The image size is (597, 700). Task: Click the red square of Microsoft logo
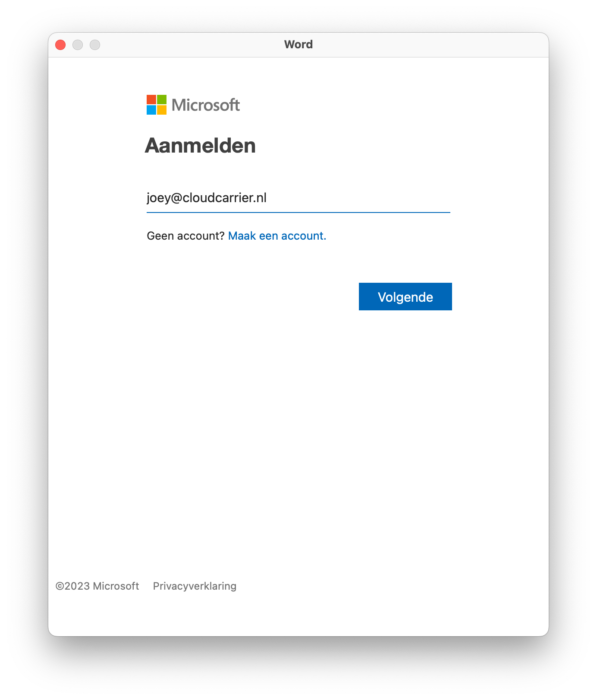pos(151,100)
